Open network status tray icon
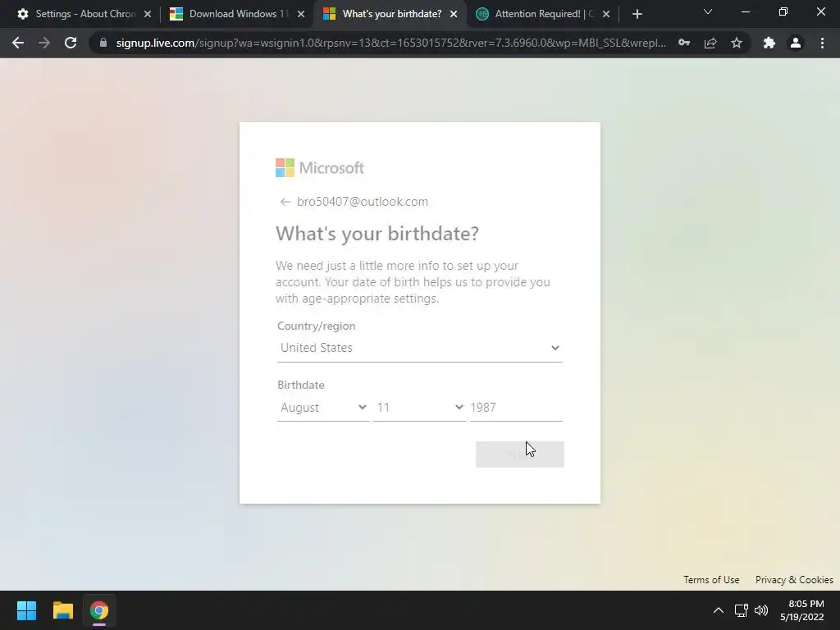Image resolution: width=840 pixels, height=630 pixels. [741, 610]
